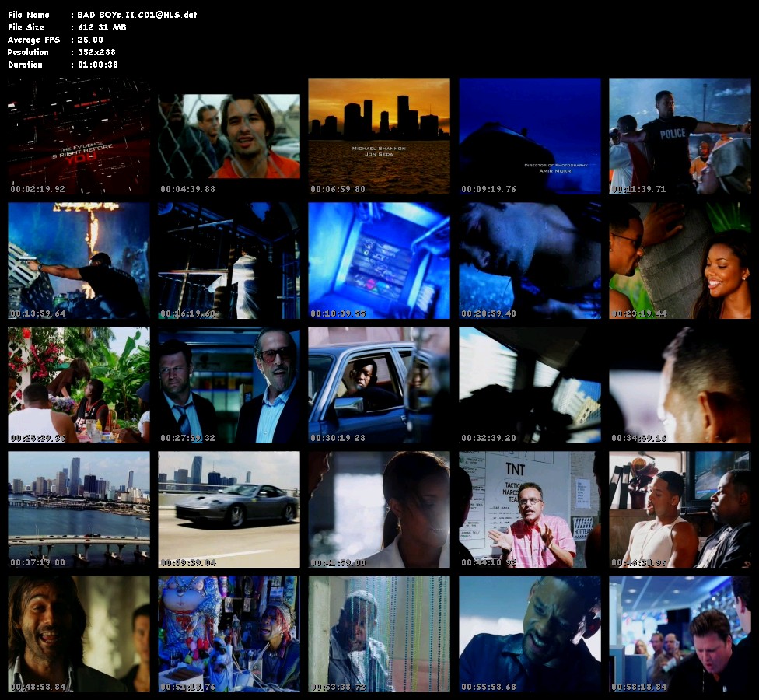Image resolution: width=759 pixels, height=700 pixels.
Task: Choose the thumbnail stamped 00:58:18.84
Action: (x=680, y=634)
